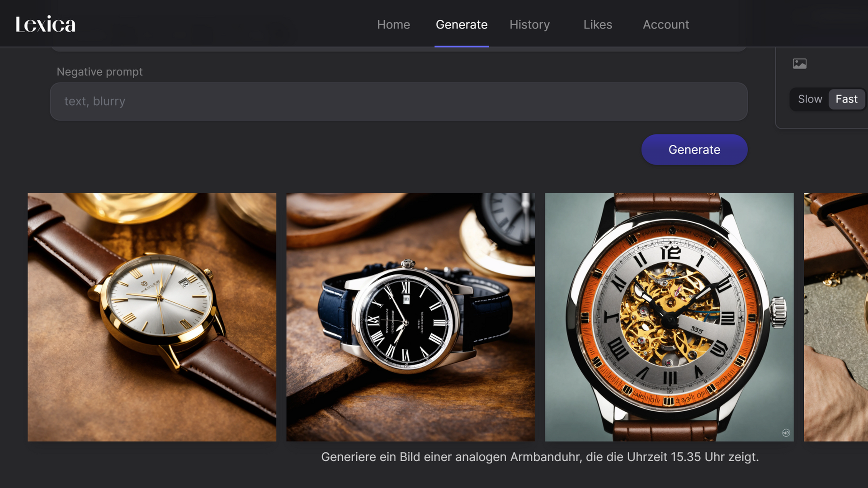Focus the Negative prompt text field
Viewport: 868px width, 488px height.
(398, 101)
